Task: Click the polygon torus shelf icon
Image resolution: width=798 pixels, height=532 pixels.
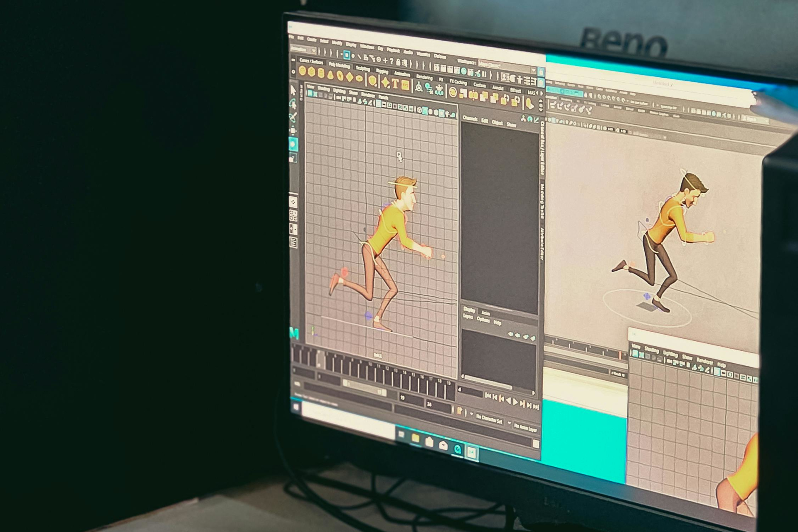Action: (340, 76)
